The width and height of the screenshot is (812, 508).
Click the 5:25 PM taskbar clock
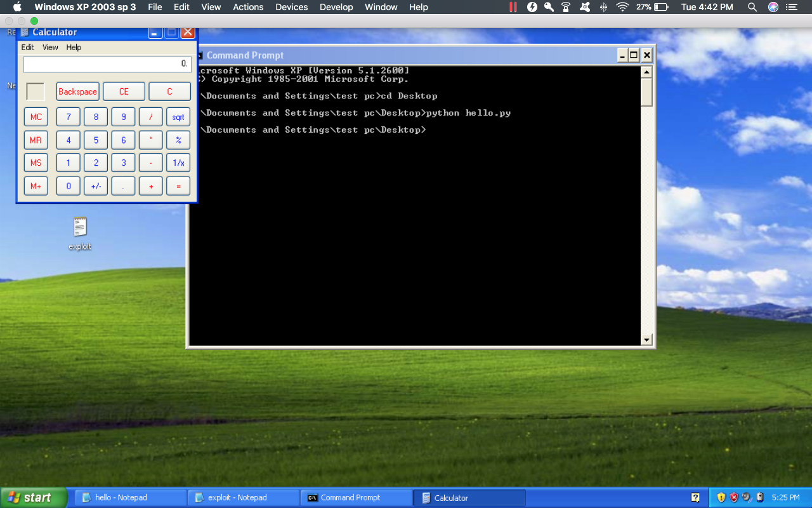coord(785,498)
